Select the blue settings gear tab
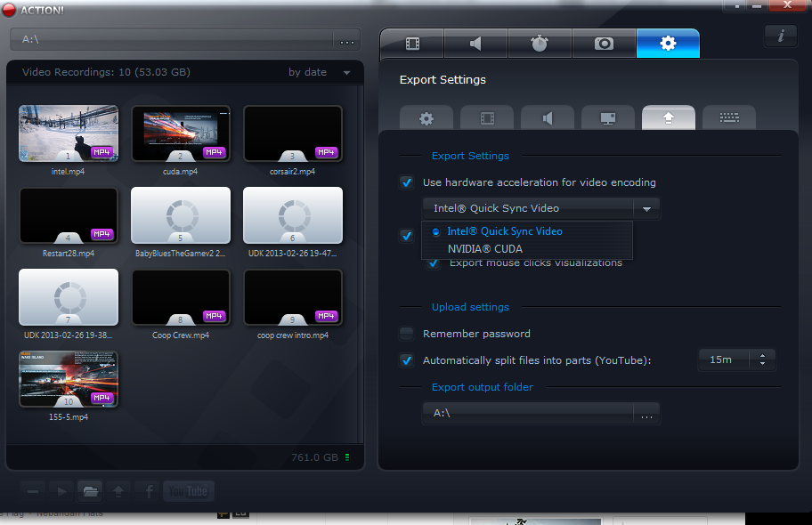 (x=668, y=44)
